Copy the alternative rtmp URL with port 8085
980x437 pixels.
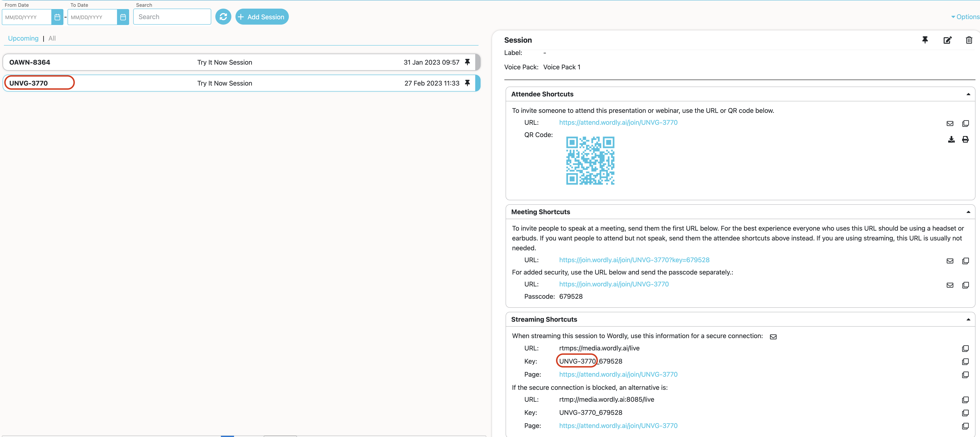click(966, 400)
